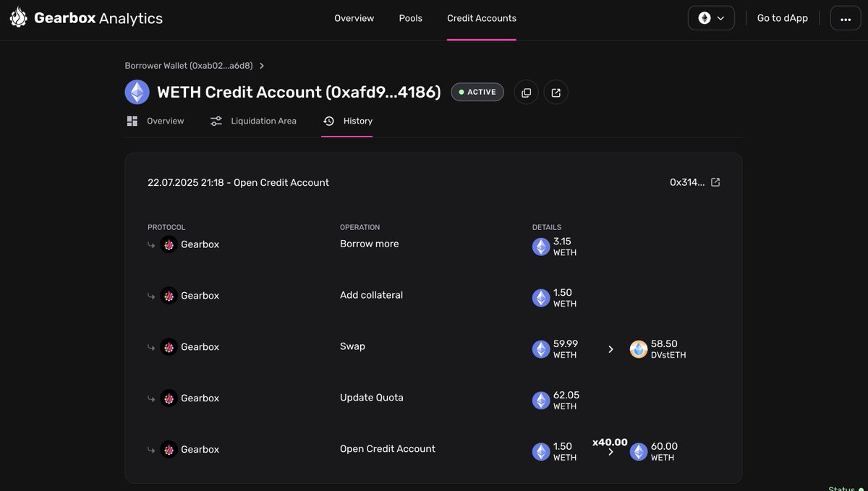Click the swap arrow between WETH and DVstETH

click(x=610, y=349)
